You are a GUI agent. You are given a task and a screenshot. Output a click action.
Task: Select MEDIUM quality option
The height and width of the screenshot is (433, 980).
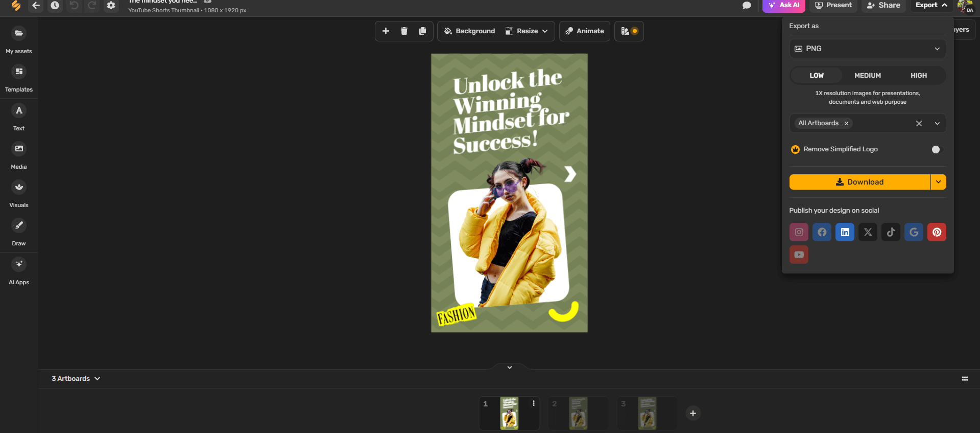868,75
